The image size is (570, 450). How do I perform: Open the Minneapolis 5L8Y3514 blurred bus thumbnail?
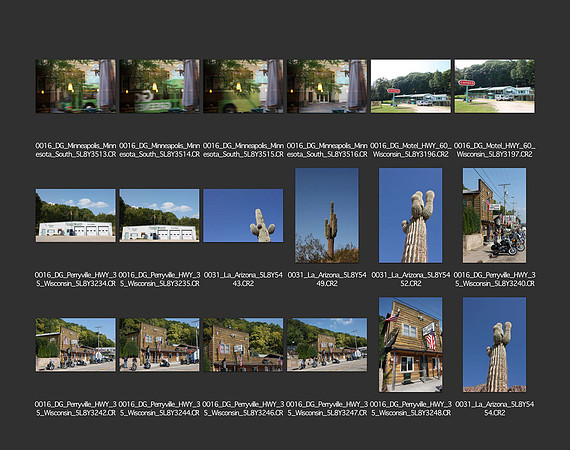coord(159,87)
